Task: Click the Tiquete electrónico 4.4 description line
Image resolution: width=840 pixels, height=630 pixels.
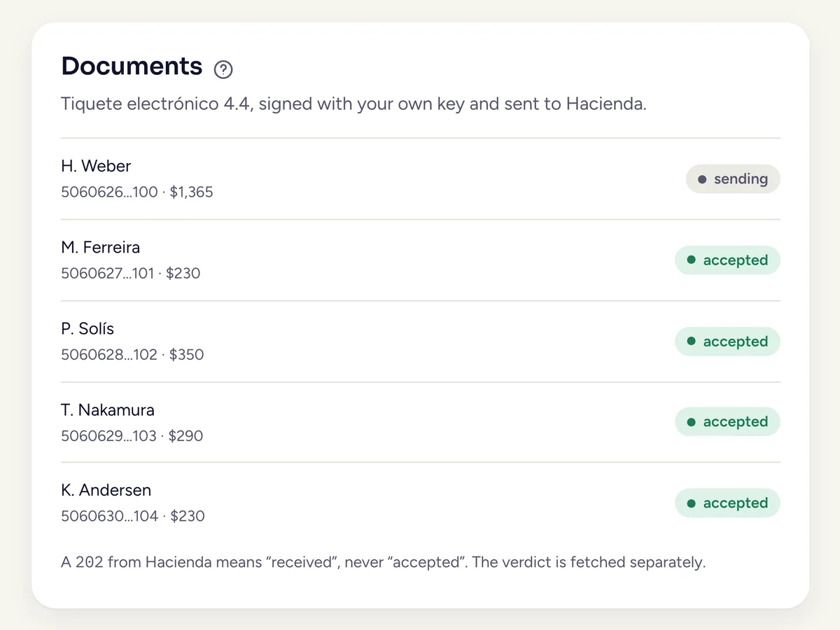Action: click(353, 104)
